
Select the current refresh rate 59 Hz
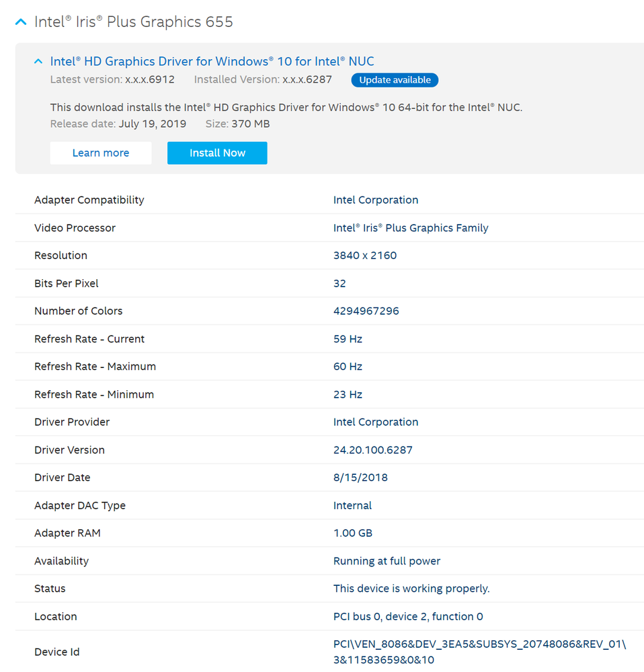coord(348,339)
